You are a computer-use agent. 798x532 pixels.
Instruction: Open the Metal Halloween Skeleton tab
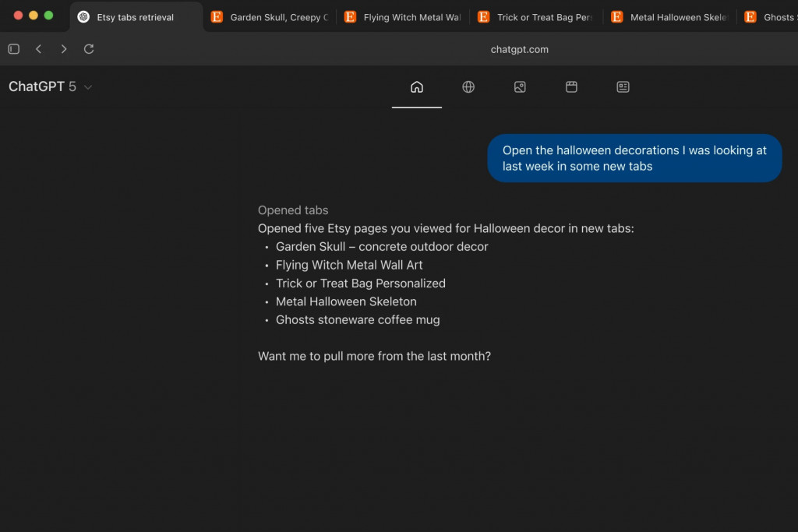pyautogui.click(x=670, y=16)
